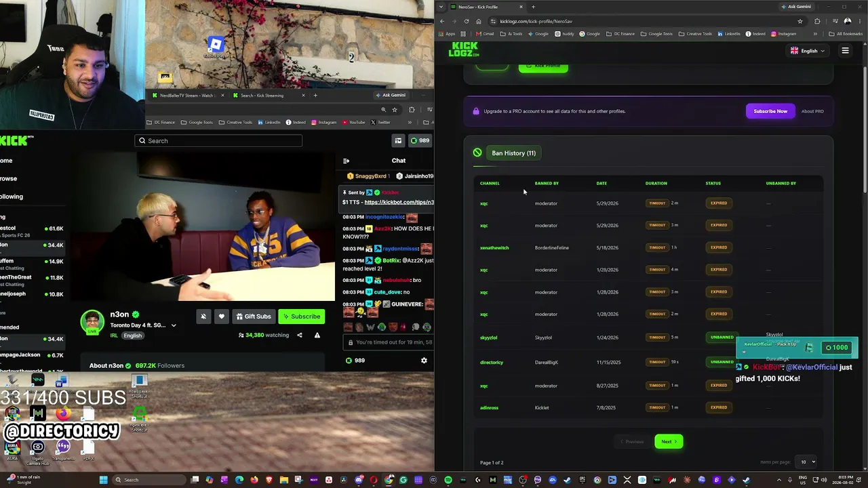Open the skyyzlol channel link
Image resolution: width=868 pixels, height=488 pixels.
pyautogui.click(x=489, y=338)
